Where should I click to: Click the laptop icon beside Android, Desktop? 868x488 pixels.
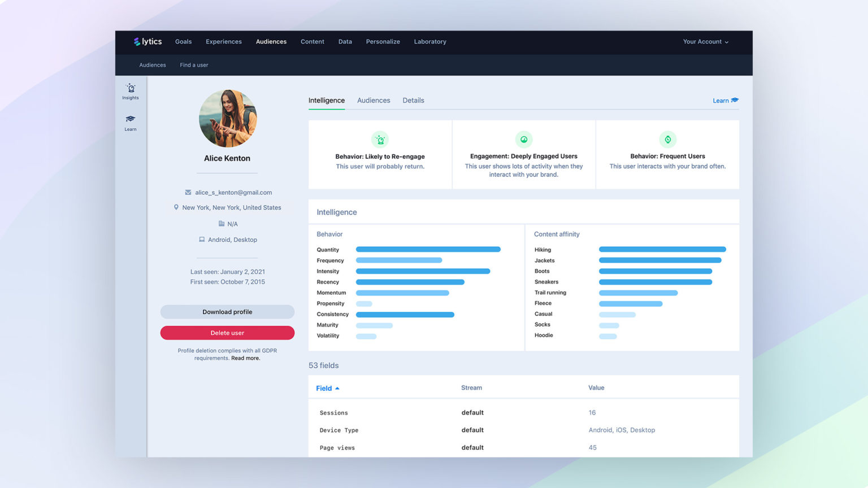(202, 239)
